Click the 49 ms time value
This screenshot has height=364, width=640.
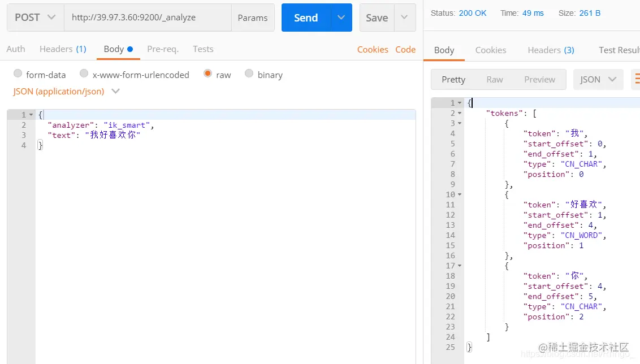(x=533, y=13)
